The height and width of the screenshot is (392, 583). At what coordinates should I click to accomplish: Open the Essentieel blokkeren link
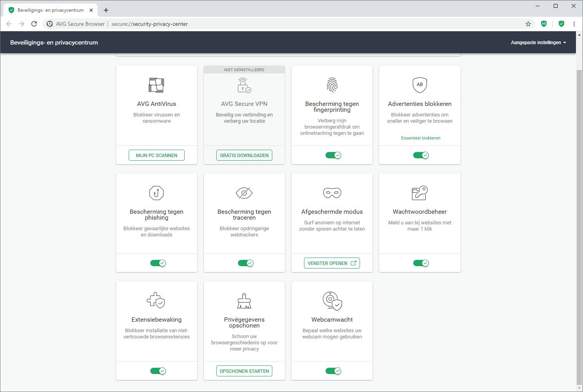421,138
